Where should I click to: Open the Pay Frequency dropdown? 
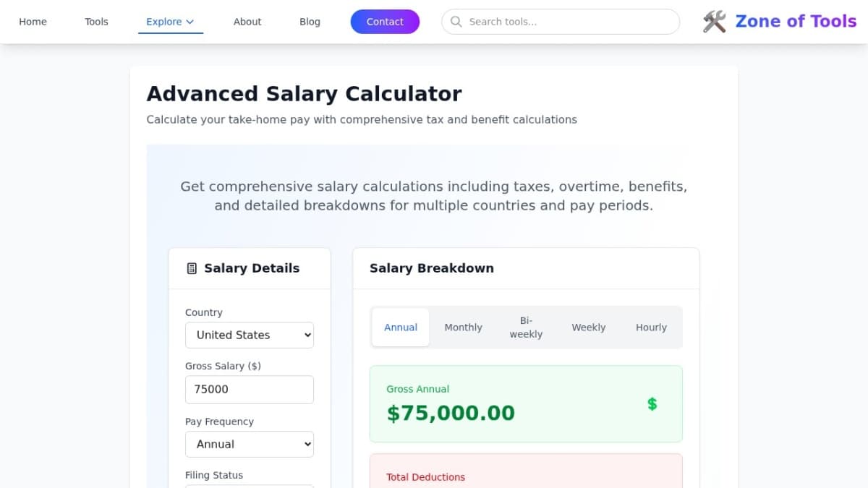click(250, 444)
